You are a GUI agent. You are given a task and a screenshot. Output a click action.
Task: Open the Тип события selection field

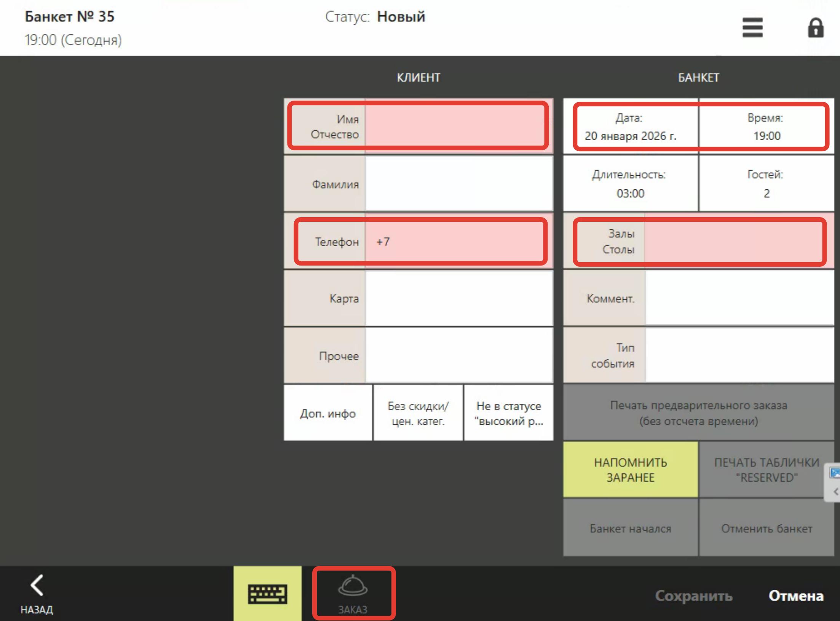click(739, 355)
